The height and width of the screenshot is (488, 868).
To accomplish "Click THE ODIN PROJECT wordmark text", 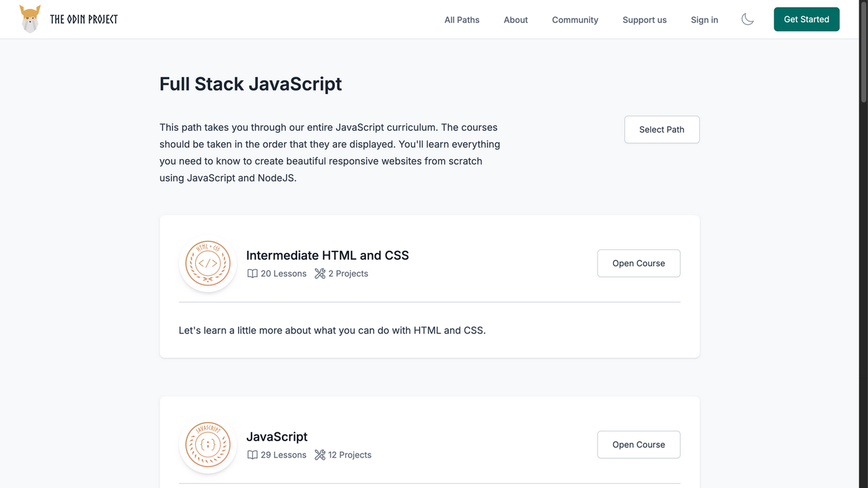I will coord(84,20).
